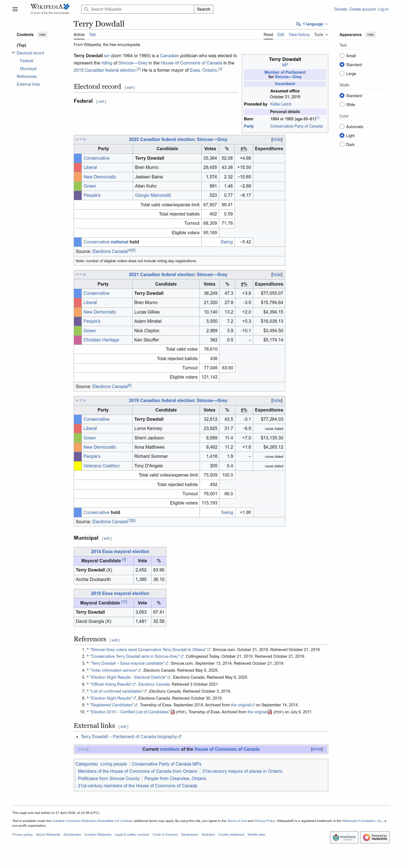Image resolution: width=402 pixels, height=868 pixels.
Task: Click the Wikipedia logo
Action: 50,9
